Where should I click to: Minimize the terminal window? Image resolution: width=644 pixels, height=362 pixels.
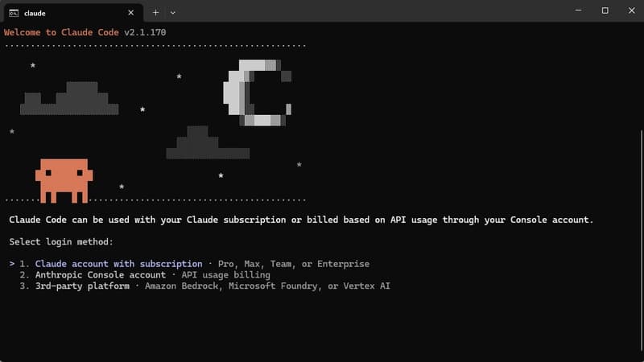click(578, 10)
